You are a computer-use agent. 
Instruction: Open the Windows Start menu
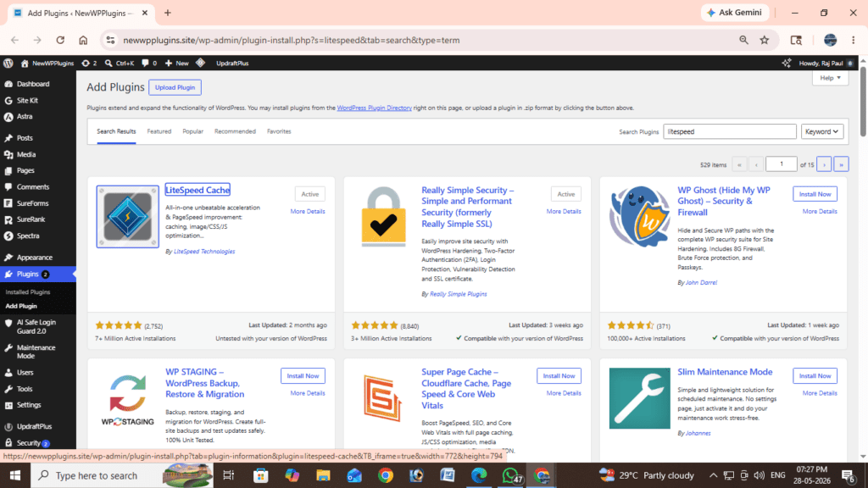(x=15, y=475)
